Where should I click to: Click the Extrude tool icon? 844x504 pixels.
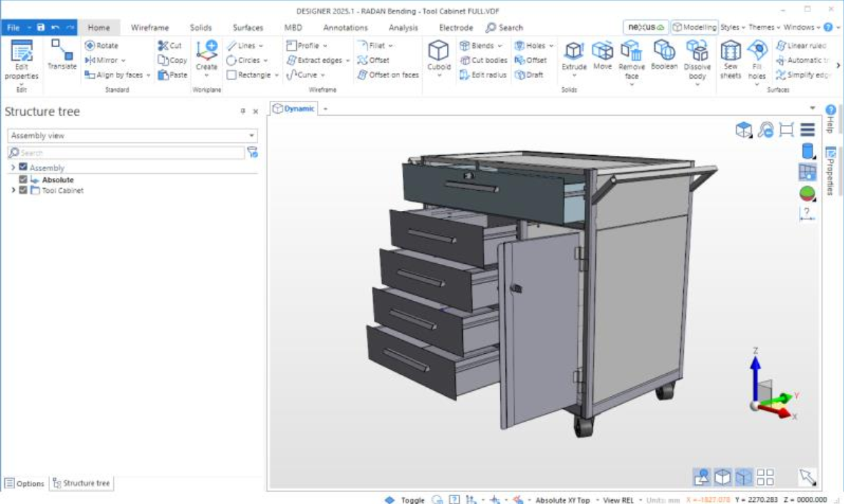coord(574,51)
